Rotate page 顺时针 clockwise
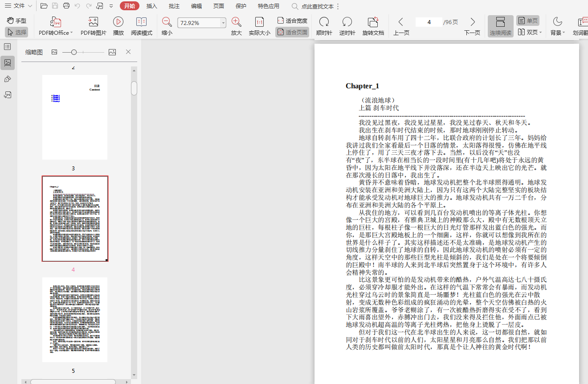The image size is (588, 384). (324, 26)
